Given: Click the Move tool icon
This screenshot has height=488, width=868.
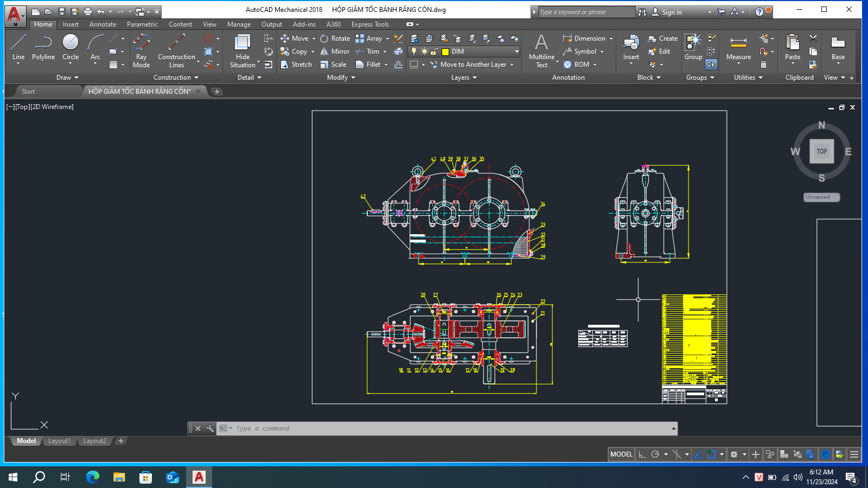Looking at the screenshot, I should point(285,38).
